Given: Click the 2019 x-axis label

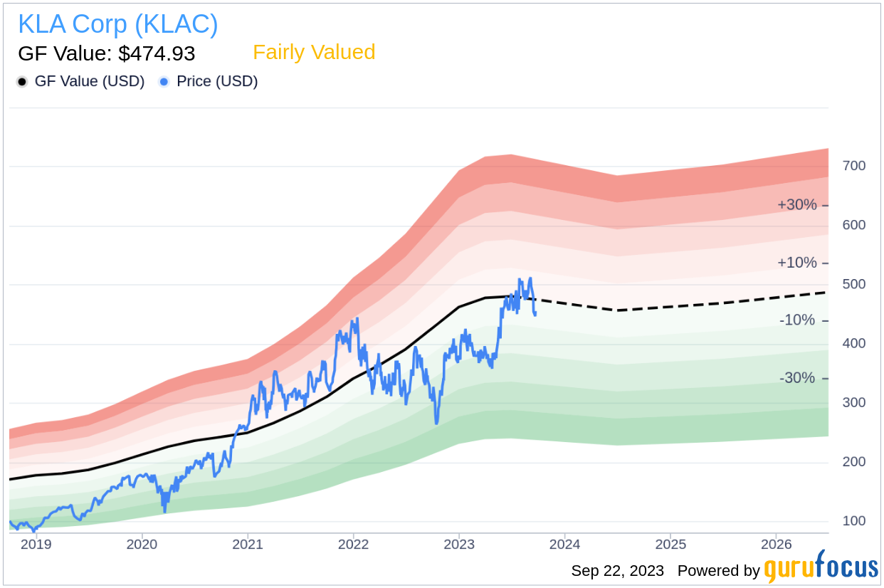Looking at the screenshot, I should pos(36,545).
